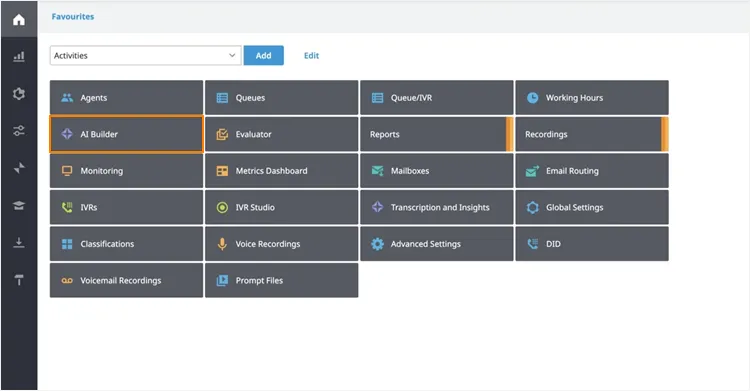Click the Prompt Files label text
750x391 pixels.
tap(259, 280)
